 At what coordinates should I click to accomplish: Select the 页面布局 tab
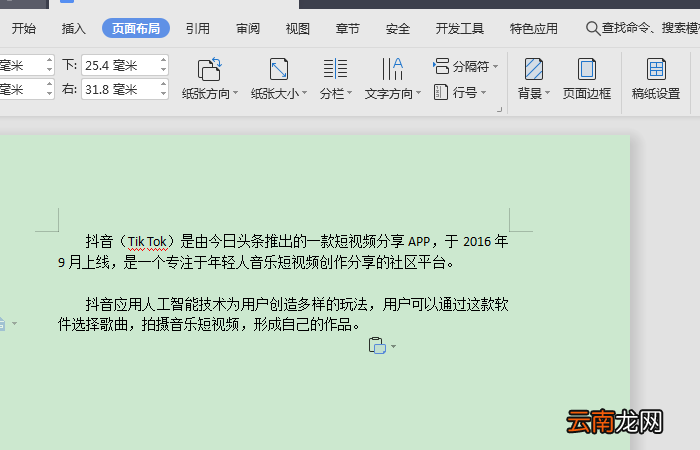[136, 29]
